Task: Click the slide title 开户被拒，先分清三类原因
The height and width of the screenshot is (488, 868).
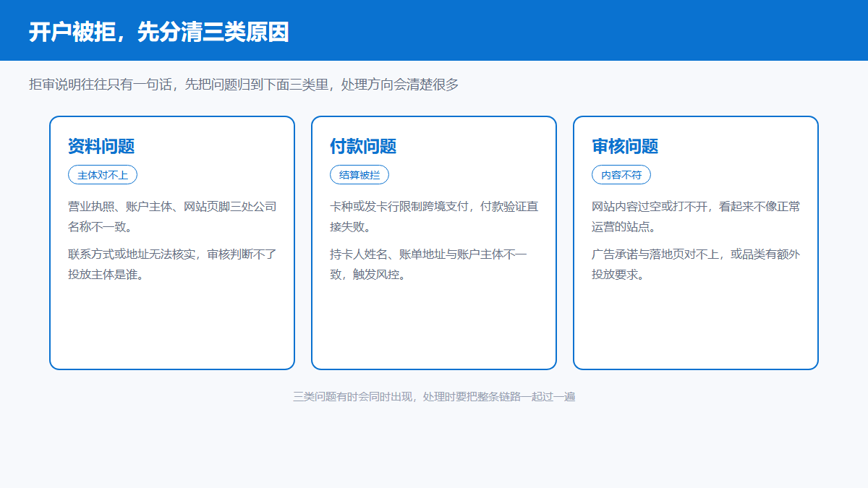Action: point(159,32)
